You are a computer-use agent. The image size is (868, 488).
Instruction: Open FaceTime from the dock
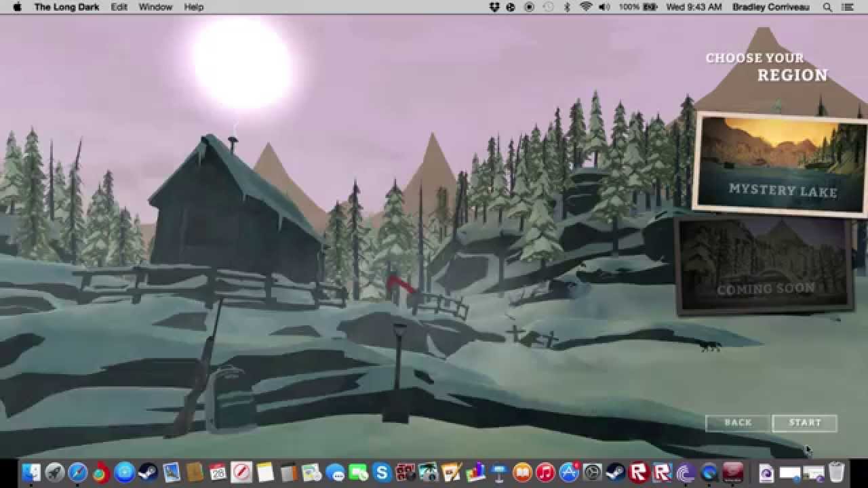tap(358, 472)
